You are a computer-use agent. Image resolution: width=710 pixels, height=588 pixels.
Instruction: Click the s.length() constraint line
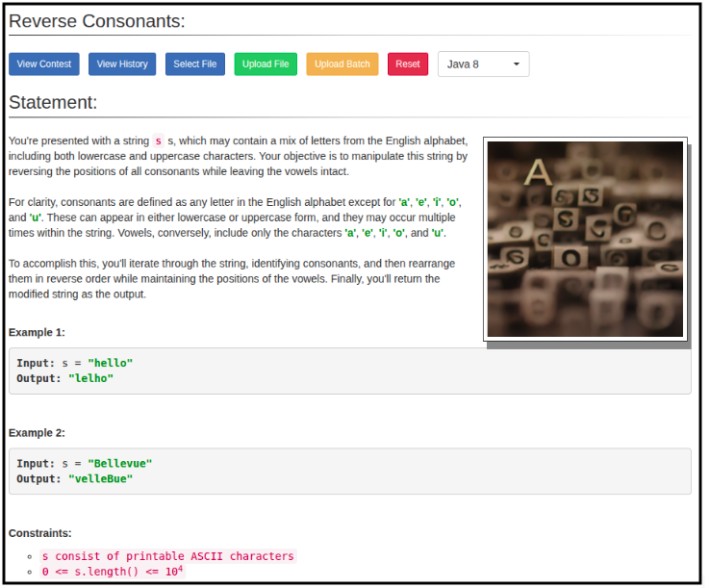click(x=112, y=571)
